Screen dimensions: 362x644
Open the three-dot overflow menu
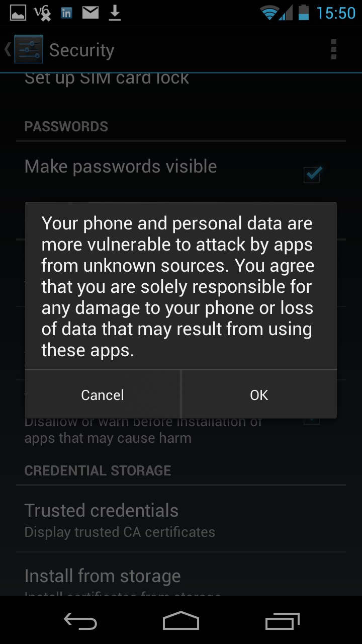(334, 50)
